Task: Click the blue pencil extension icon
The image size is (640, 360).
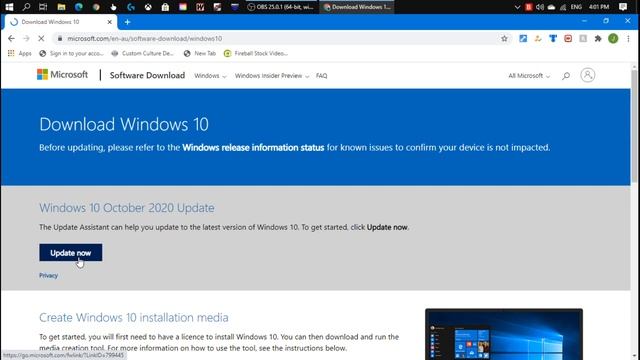Action: 523,38
